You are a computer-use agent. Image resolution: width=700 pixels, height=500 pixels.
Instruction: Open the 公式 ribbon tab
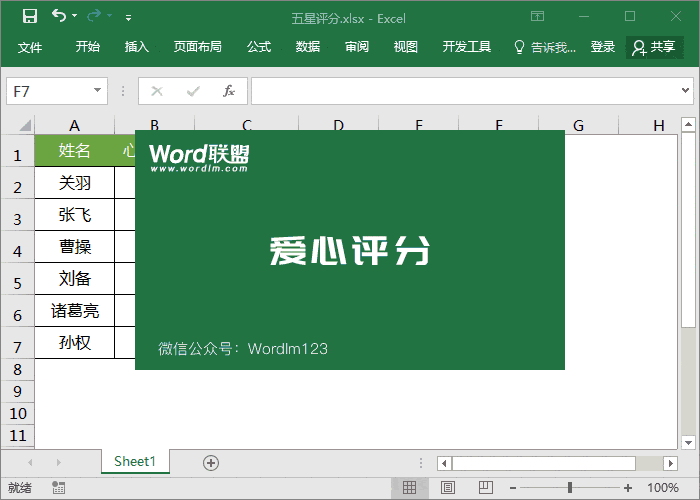tap(259, 47)
